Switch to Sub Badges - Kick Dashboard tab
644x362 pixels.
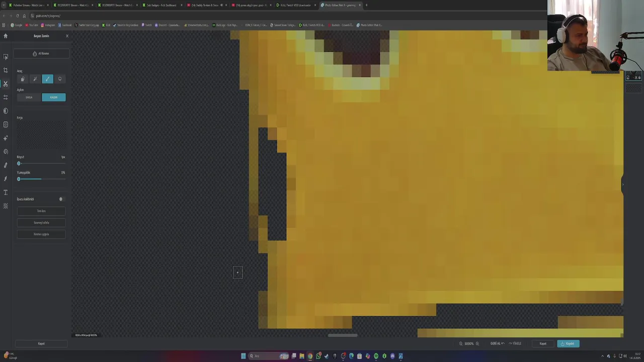point(162,5)
